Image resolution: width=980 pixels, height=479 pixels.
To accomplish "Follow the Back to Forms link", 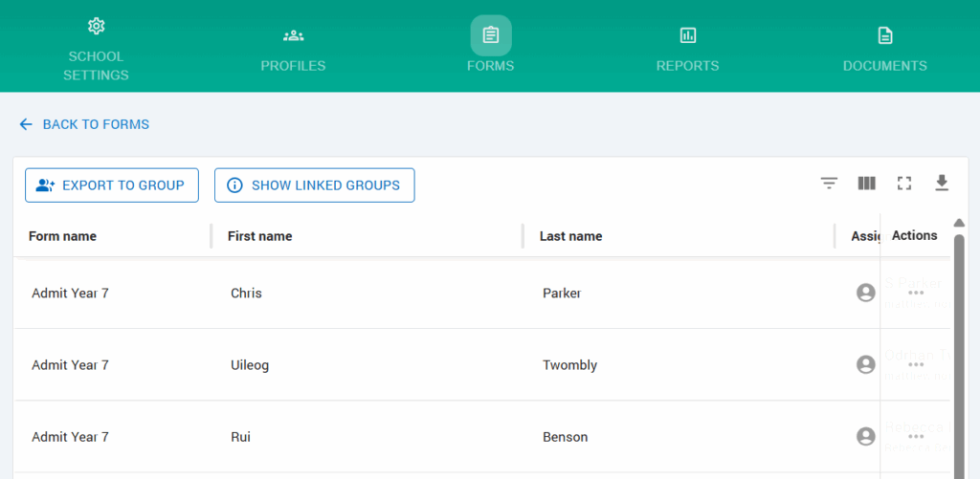I will (96, 124).
